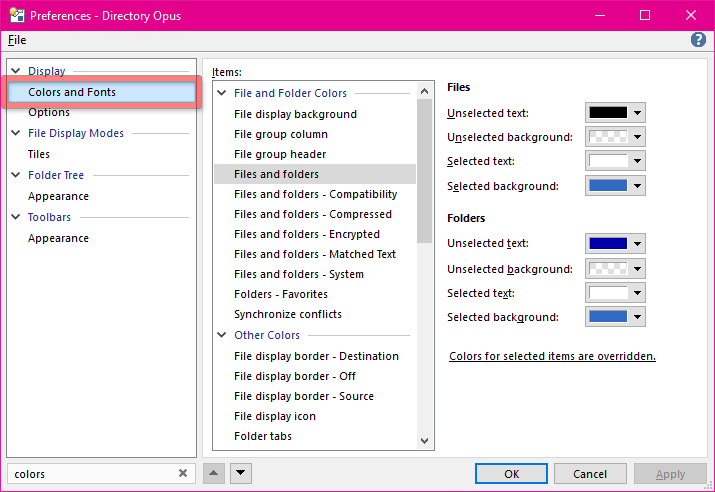Select Folders - Favorites item
This screenshot has width=715, height=492.
coord(315,295)
